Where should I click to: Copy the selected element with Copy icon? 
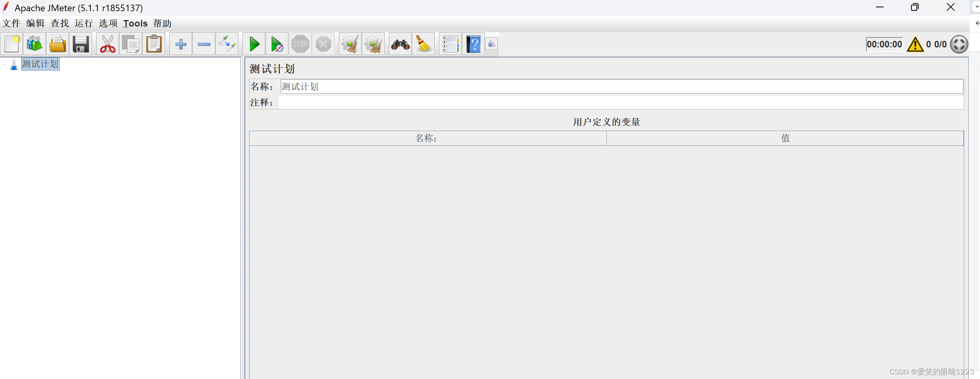(x=131, y=44)
